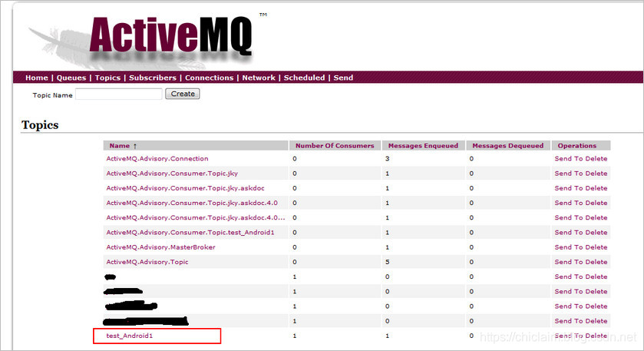This screenshot has width=644, height=351.
Task: Click Send To for Topic.jky.askdoc row
Action: coord(569,188)
